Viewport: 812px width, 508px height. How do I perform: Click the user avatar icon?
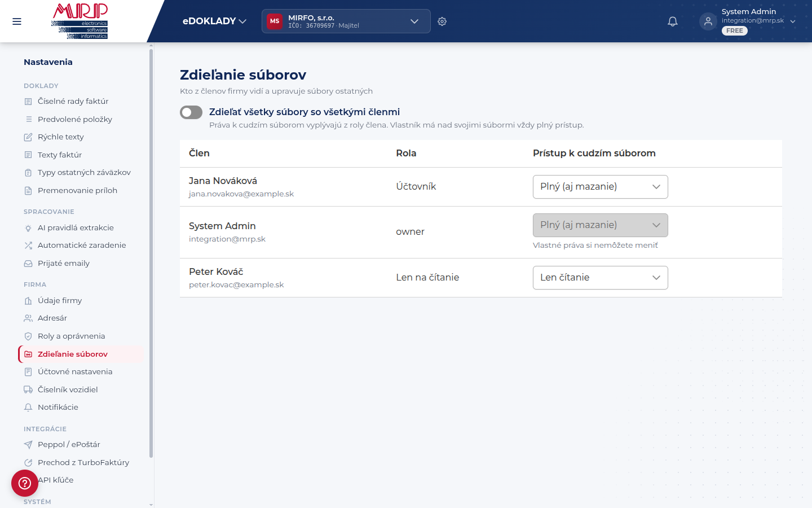[708, 21]
